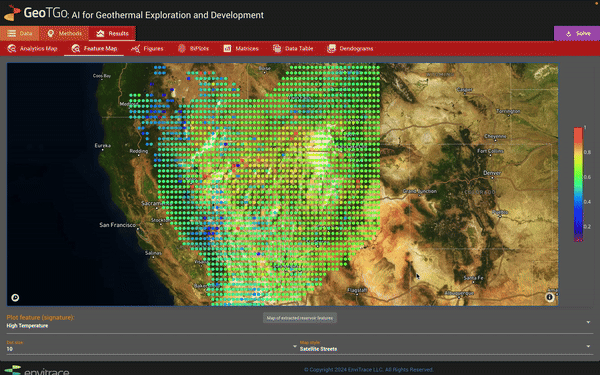Open the Matrices view
This screenshot has width=600, height=375.
241,49
